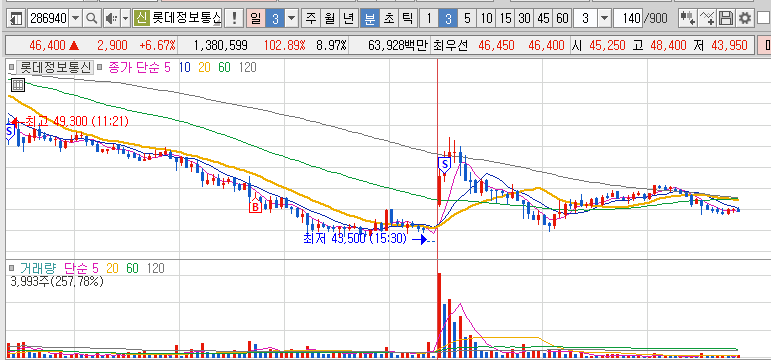
Task: Click the magenta 단순 5 volume legend
Action: (82, 269)
